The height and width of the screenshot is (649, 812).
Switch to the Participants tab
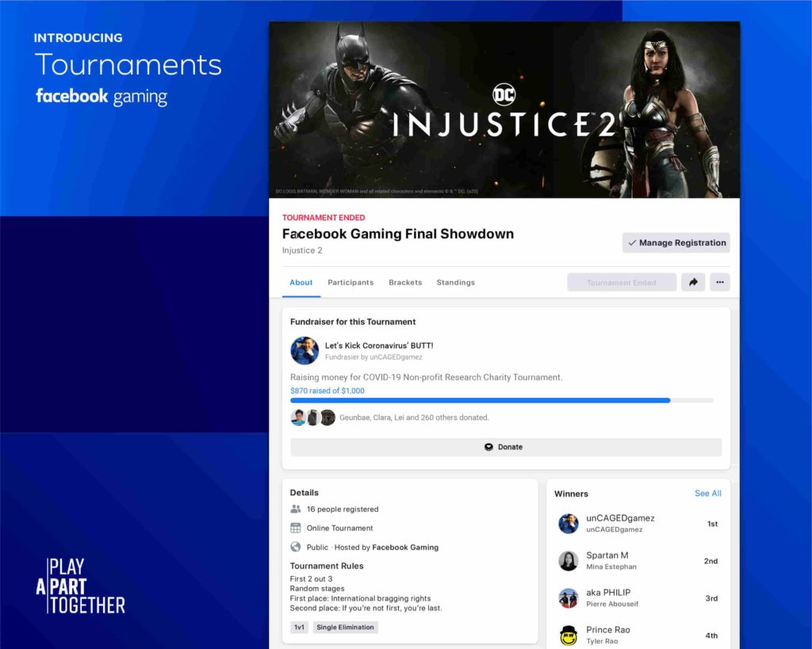[x=350, y=282]
